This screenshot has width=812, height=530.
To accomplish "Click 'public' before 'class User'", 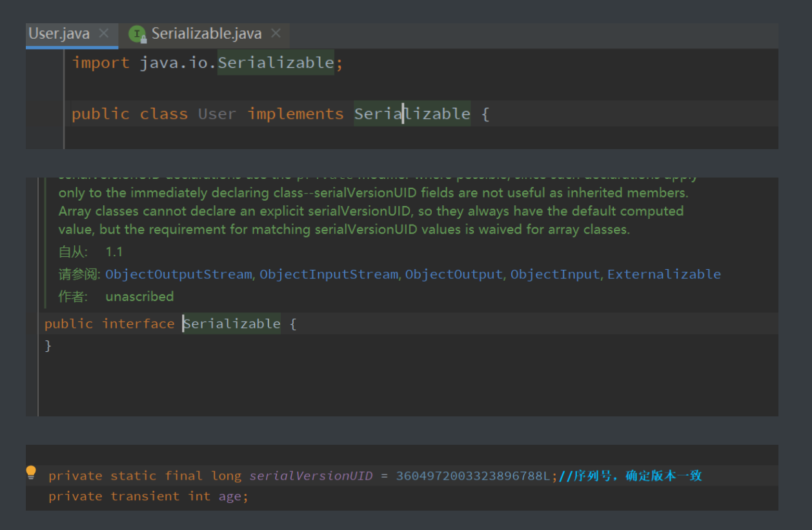I will (101, 114).
